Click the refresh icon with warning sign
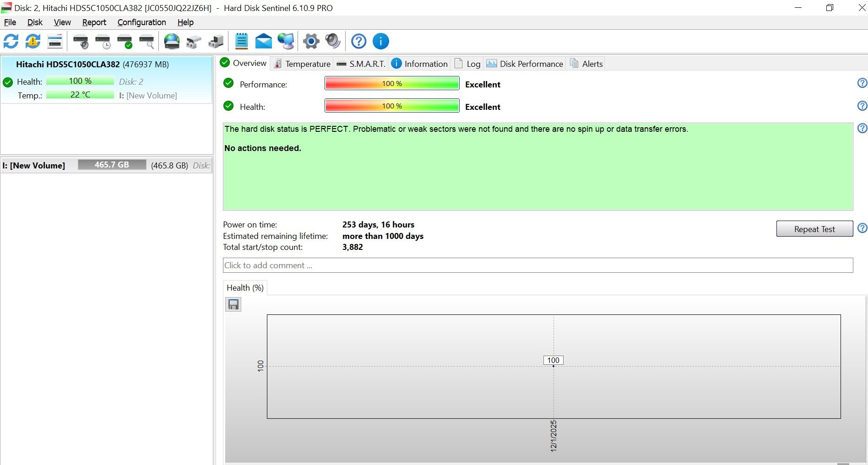Image resolution: width=868 pixels, height=465 pixels. pyautogui.click(x=33, y=42)
